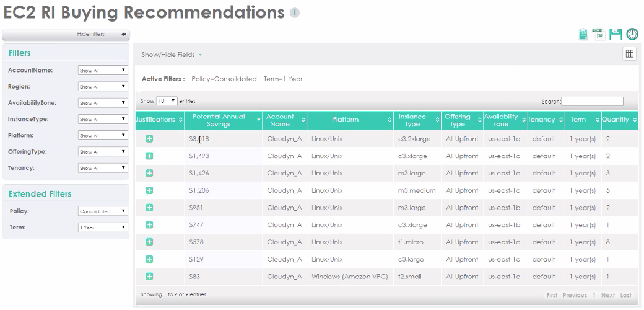Expand justification for the $3,018 row

(x=149, y=139)
